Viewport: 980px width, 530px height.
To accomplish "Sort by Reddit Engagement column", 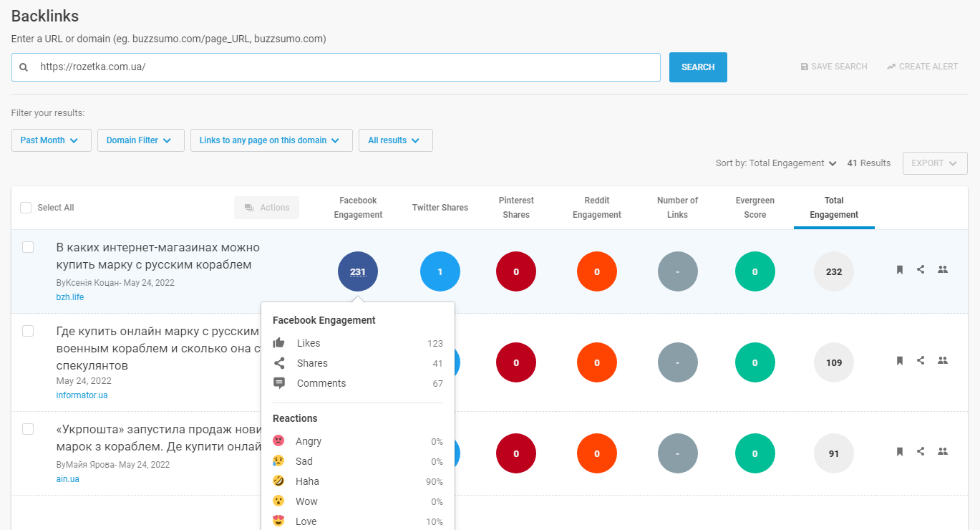I will coord(597,208).
